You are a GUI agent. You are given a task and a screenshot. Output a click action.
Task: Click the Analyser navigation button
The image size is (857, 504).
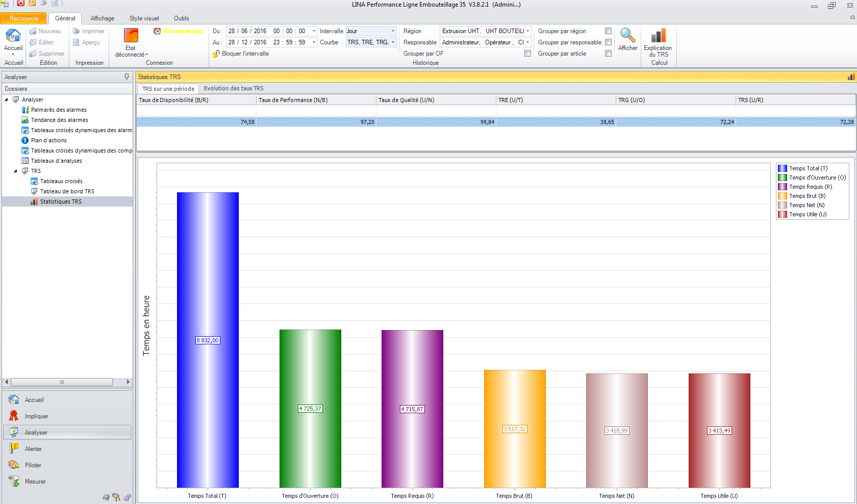coord(67,432)
